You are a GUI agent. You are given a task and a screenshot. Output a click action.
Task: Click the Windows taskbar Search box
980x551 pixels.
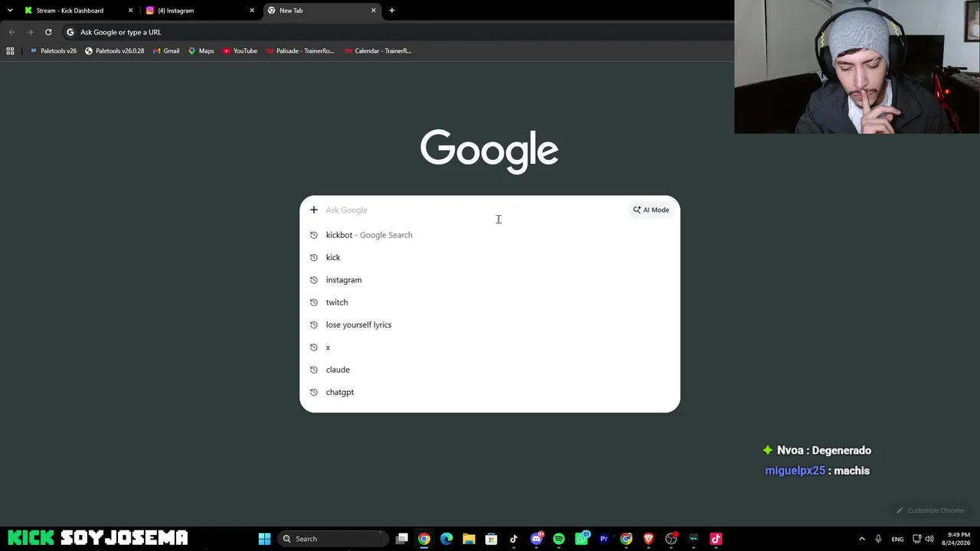[333, 539]
